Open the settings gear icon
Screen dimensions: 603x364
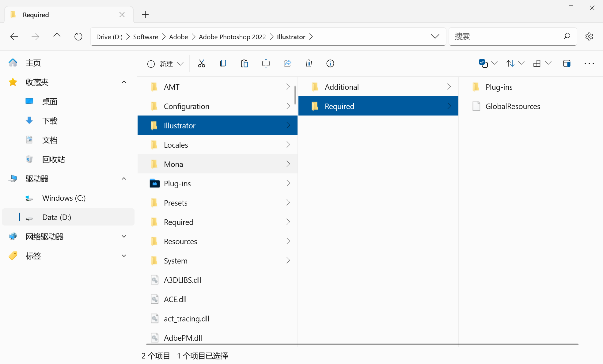coord(589,36)
